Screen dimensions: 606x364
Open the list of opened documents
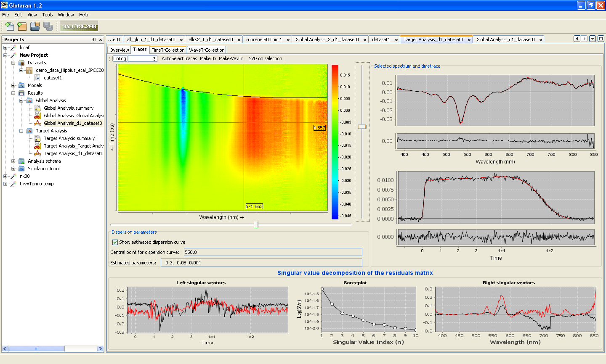click(593, 39)
